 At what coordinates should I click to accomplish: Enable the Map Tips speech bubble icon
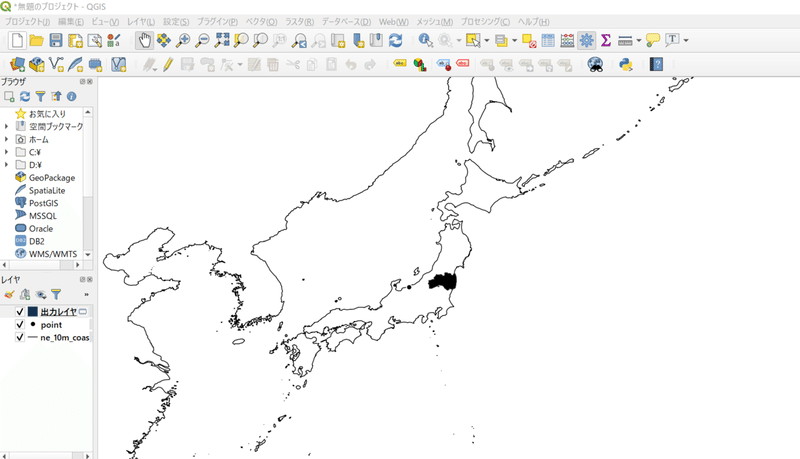pyautogui.click(x=653, y=40)
